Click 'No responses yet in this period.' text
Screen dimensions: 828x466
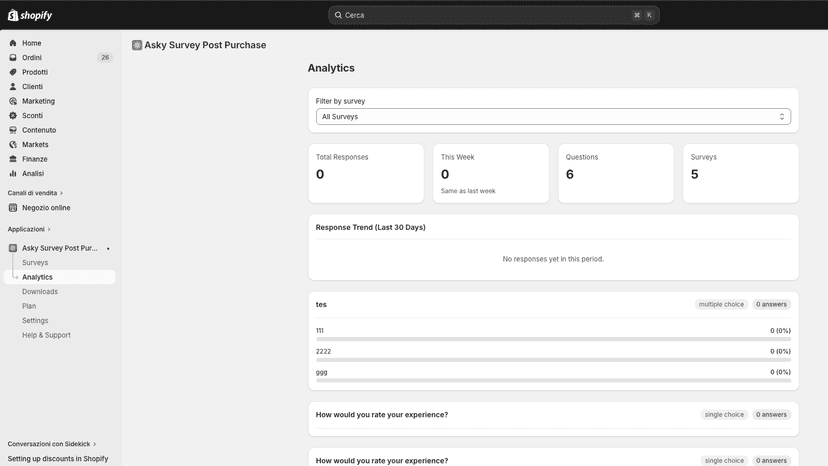(553, 259)
